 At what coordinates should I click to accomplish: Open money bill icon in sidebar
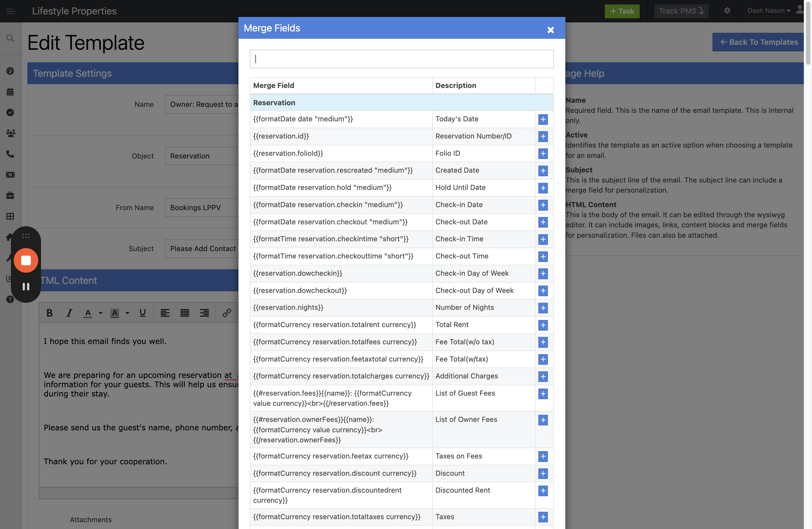[x=10, y=175]
